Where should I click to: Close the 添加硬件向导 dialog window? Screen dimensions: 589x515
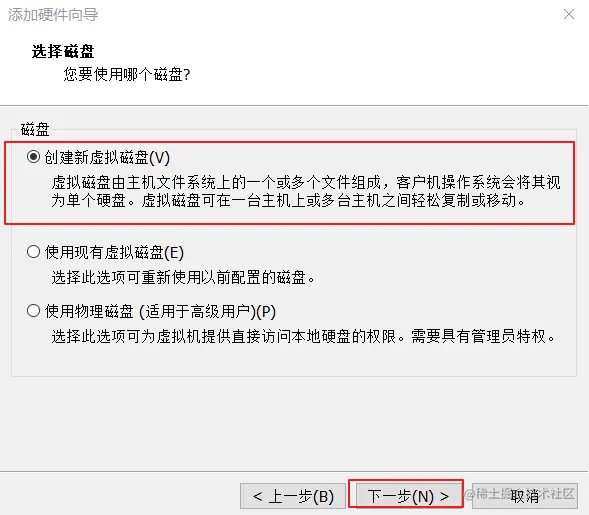(569, 14)
